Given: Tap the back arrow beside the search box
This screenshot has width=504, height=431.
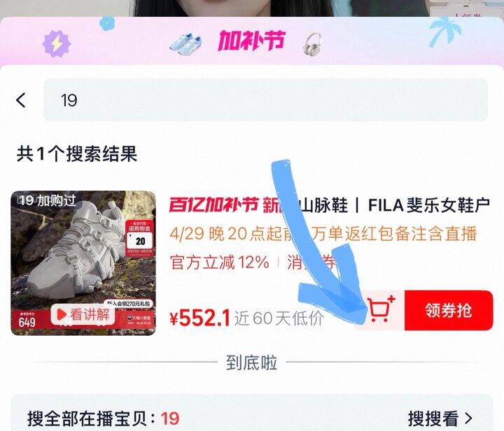Looking at the screenshot, I should pos(21,100).
